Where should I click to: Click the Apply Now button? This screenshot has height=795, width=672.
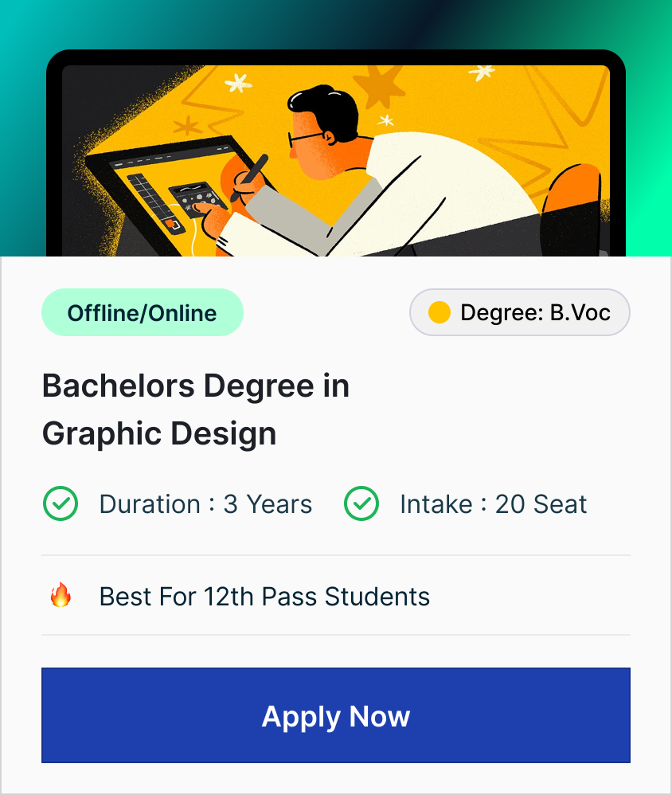[335, 715]
